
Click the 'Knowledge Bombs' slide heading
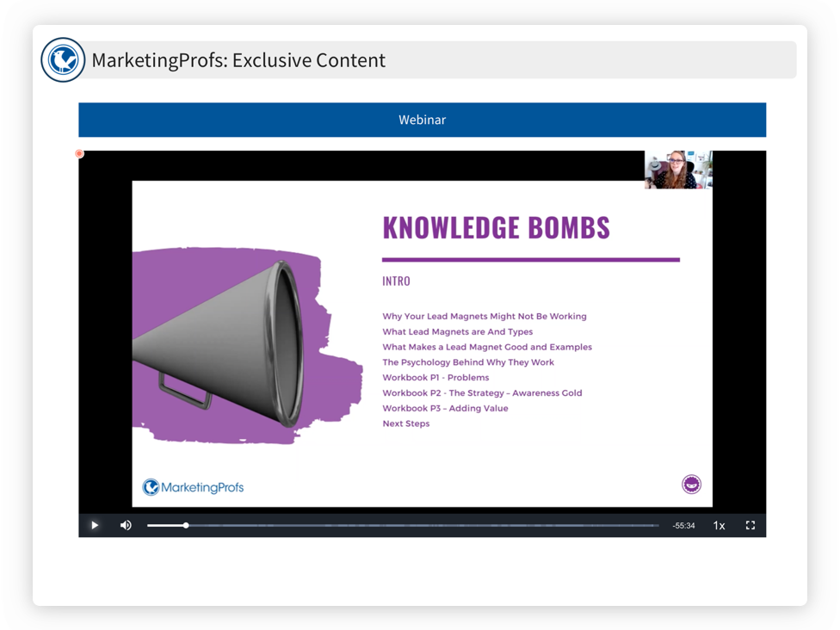496,228
